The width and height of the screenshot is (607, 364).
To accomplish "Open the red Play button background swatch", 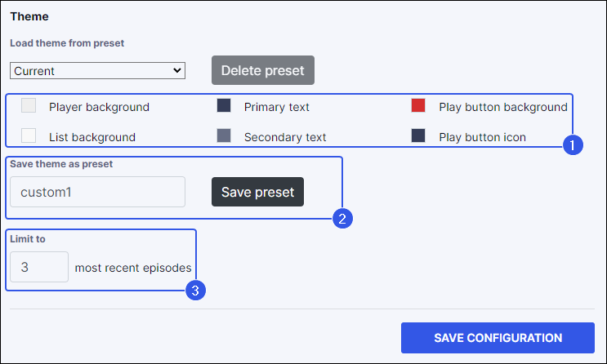I will click(418, 105).
